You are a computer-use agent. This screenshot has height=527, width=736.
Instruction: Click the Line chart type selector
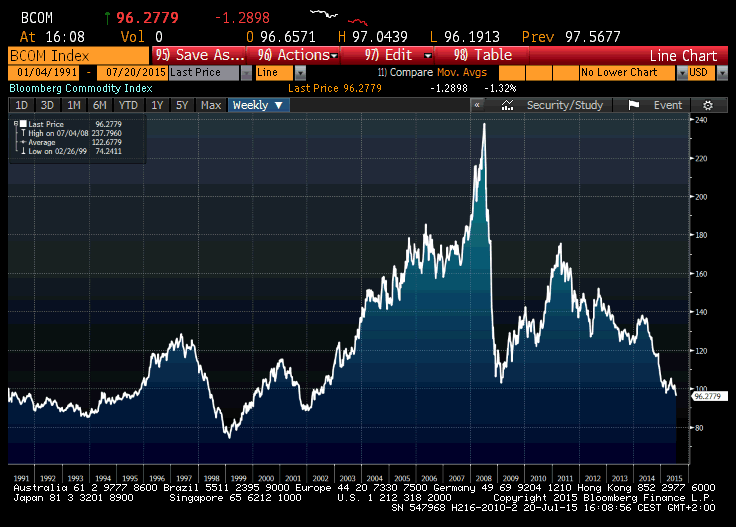pyautogui.click(x=275, y=73)
